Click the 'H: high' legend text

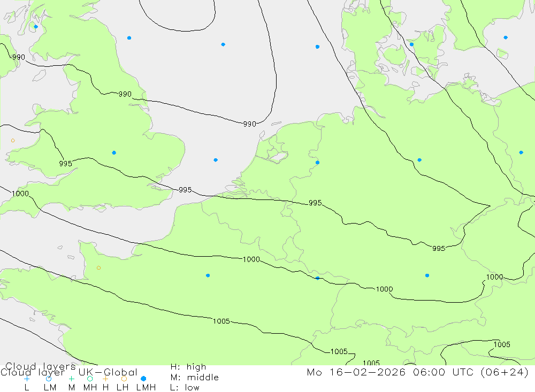(188, 367)
